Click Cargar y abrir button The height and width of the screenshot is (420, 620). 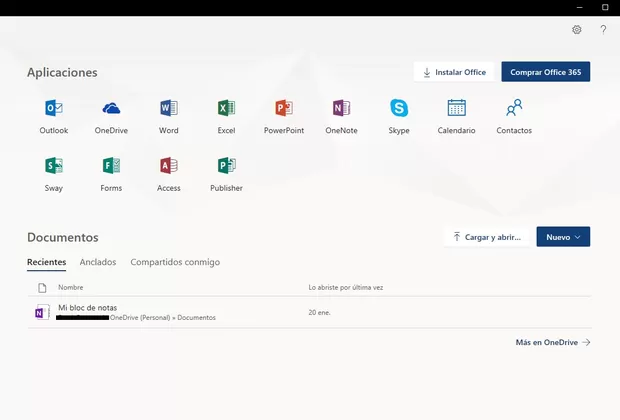[487, 237]
